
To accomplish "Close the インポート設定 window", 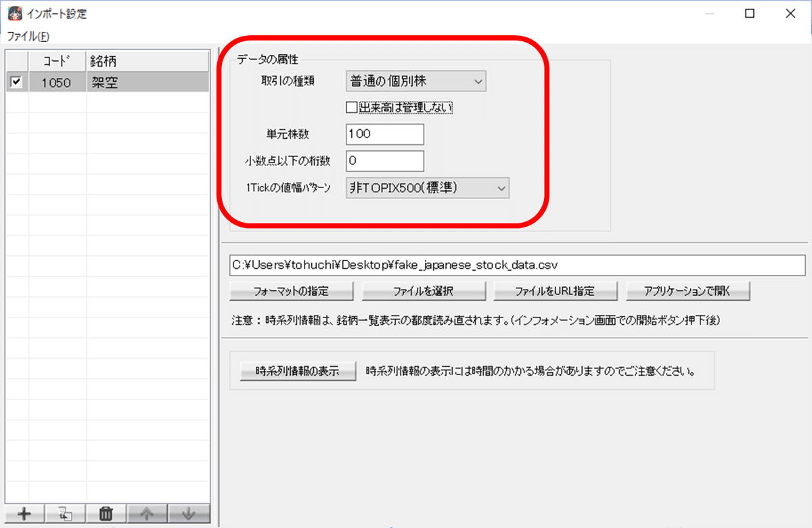I will [790, 13].
